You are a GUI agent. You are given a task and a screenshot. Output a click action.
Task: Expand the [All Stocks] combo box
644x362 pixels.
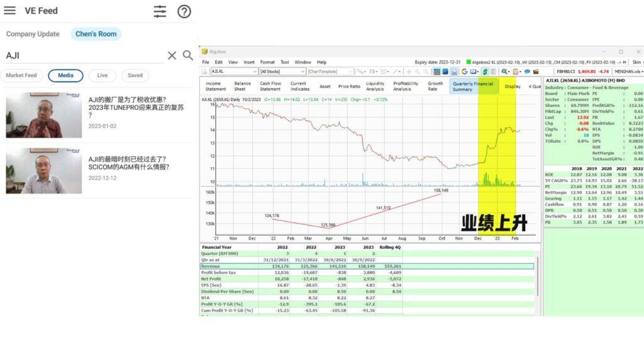tap(303, 72)
